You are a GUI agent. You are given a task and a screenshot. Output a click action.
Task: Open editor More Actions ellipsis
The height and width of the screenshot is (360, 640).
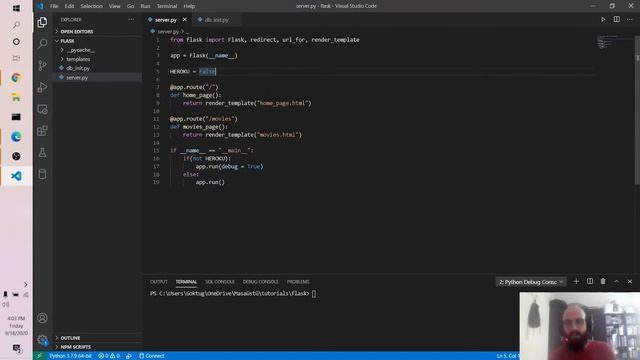click(x=630, y=20)
